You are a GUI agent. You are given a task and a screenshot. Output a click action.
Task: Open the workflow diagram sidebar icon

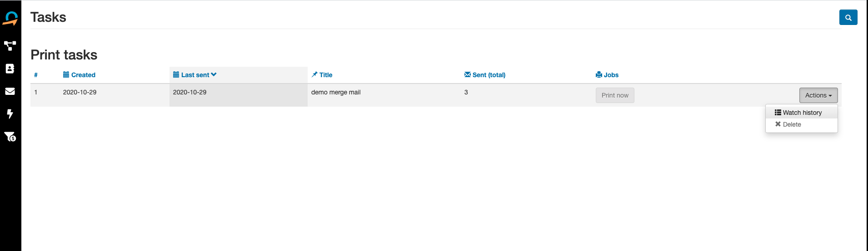(10, 45)
